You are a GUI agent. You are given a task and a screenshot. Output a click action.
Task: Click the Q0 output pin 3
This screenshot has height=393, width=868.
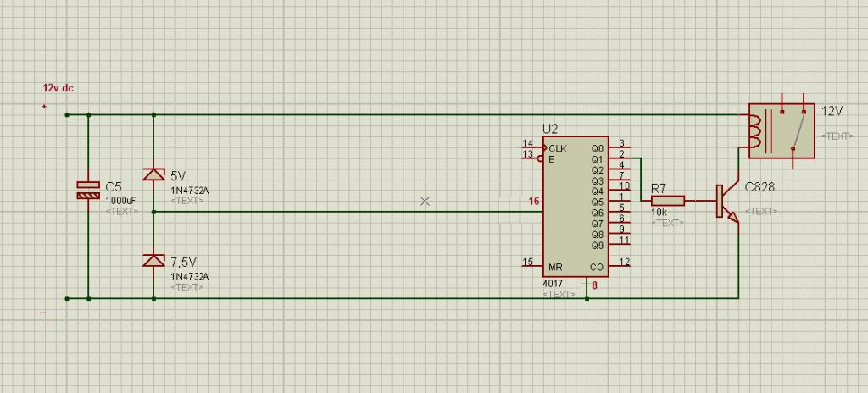(620, 147)
